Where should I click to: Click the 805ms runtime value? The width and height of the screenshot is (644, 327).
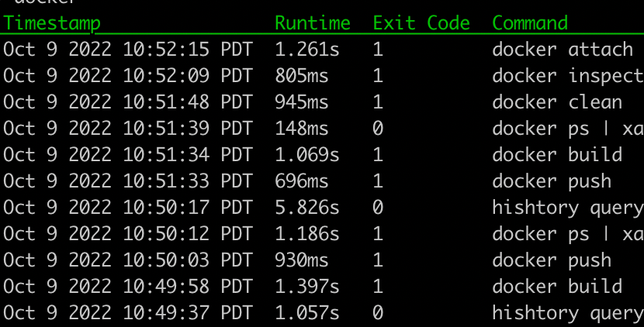coord(302,76)
